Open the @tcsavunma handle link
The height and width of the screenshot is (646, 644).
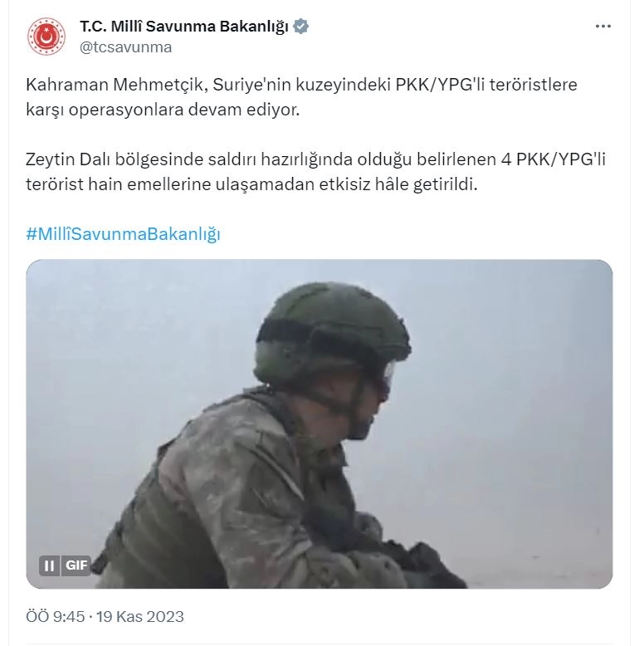(125, 47)
